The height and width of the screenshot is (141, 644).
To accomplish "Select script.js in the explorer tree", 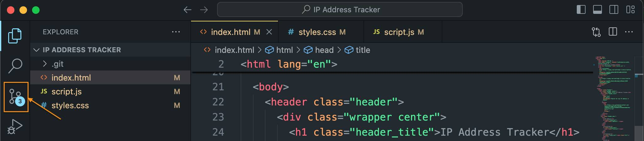I will [110, 91].
